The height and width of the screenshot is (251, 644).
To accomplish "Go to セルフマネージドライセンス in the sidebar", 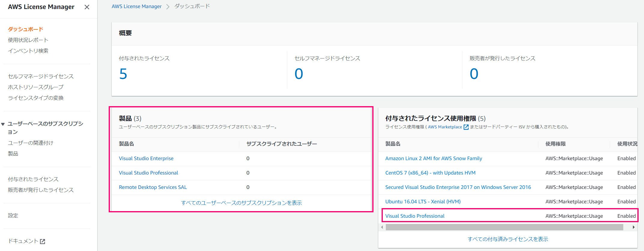I will point(41,76).
